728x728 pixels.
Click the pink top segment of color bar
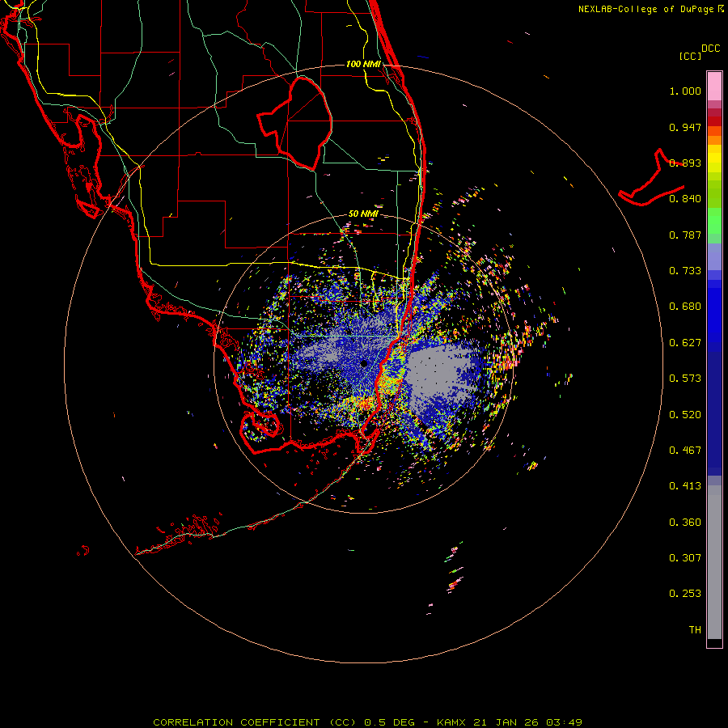tap(714, 86)
